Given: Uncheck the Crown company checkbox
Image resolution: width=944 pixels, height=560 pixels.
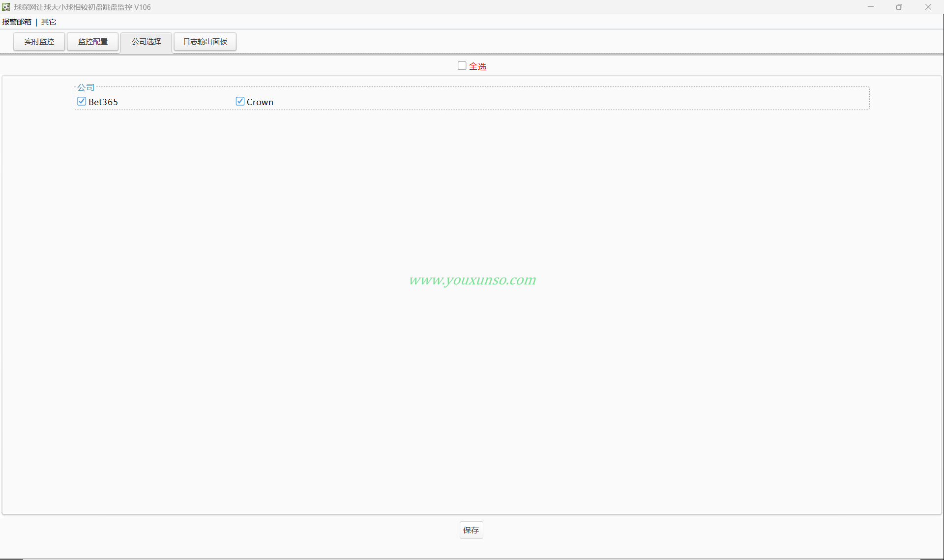Looking at the screenshot, I should (x=240, y=101).
